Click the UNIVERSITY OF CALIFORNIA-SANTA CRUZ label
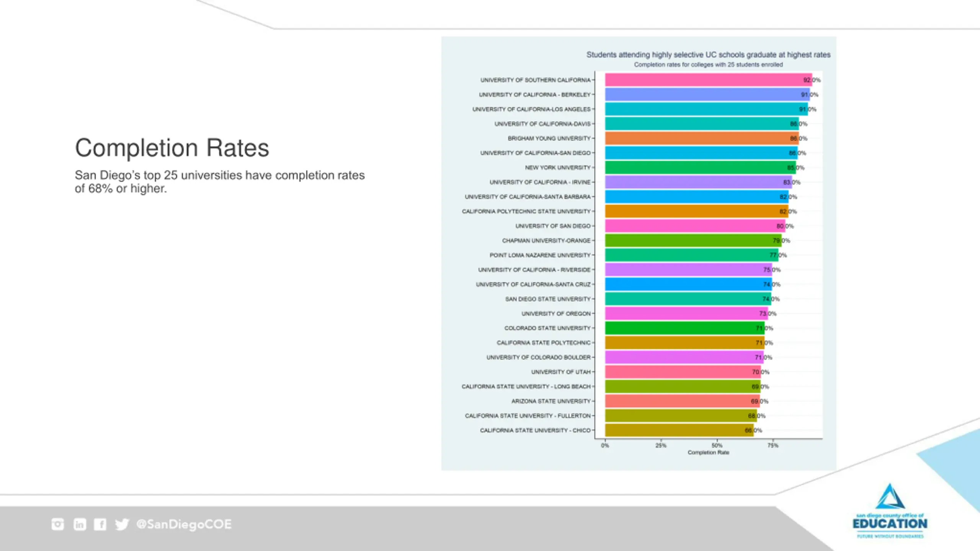This screenshot has height=551, width=980. [x=533, y=284]
